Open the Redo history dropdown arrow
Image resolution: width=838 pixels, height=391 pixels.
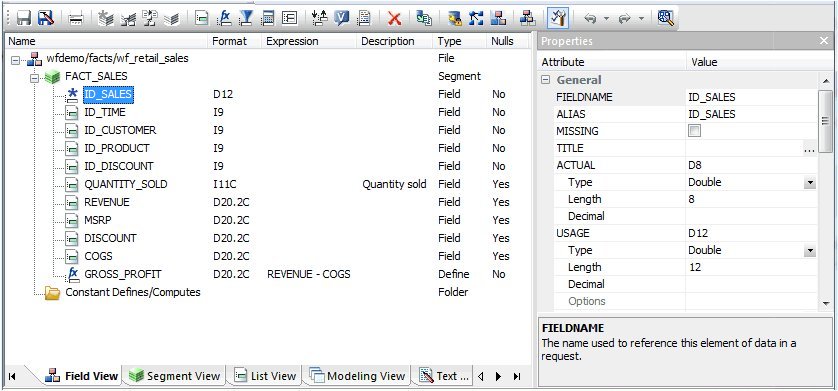(641, 19)
